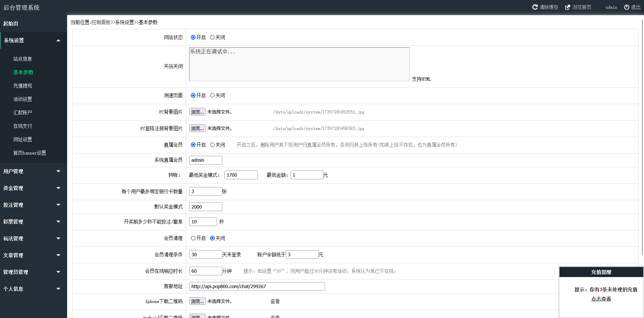Click the logout power icon
The image size is (644, 318).
tap(626, 7)
